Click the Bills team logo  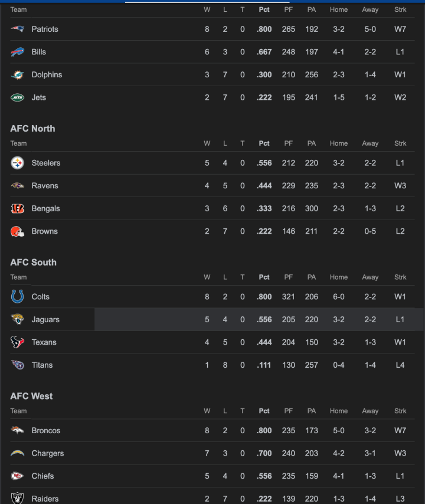18,52
